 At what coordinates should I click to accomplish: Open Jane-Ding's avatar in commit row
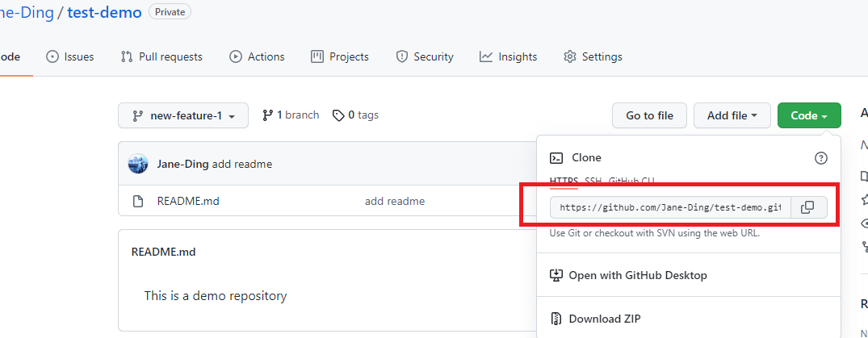pos(138,164)
